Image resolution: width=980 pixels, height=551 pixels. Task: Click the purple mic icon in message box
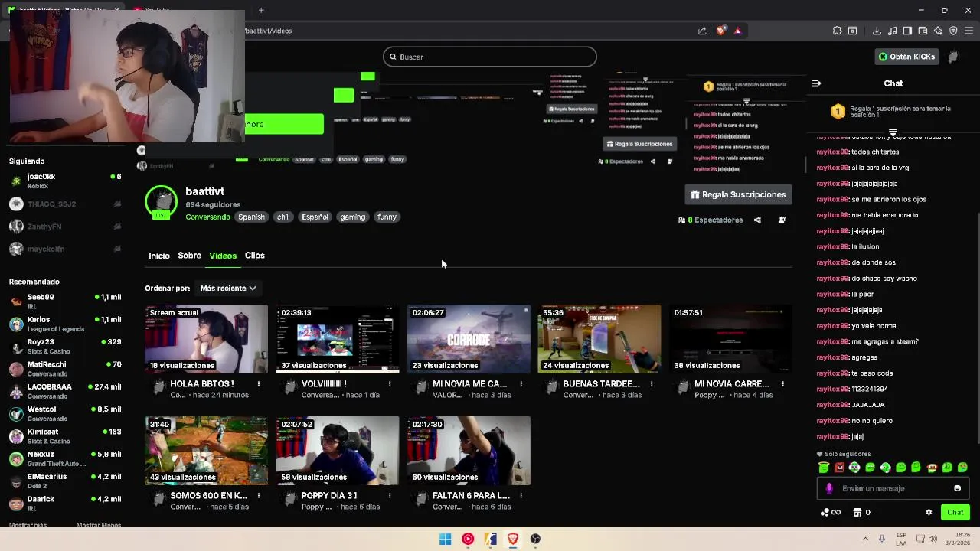pos(829,488)
